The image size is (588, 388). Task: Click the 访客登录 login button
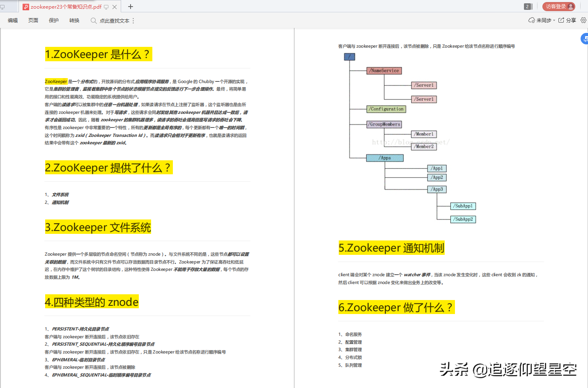click(558, 7)
